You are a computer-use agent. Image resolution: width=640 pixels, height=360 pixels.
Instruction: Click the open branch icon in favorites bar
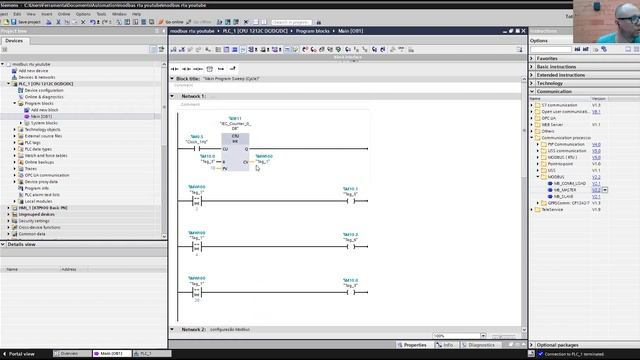(221, 69)
